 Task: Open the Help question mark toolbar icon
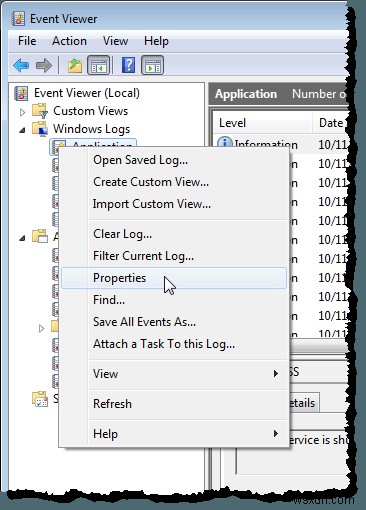[128, 65]
